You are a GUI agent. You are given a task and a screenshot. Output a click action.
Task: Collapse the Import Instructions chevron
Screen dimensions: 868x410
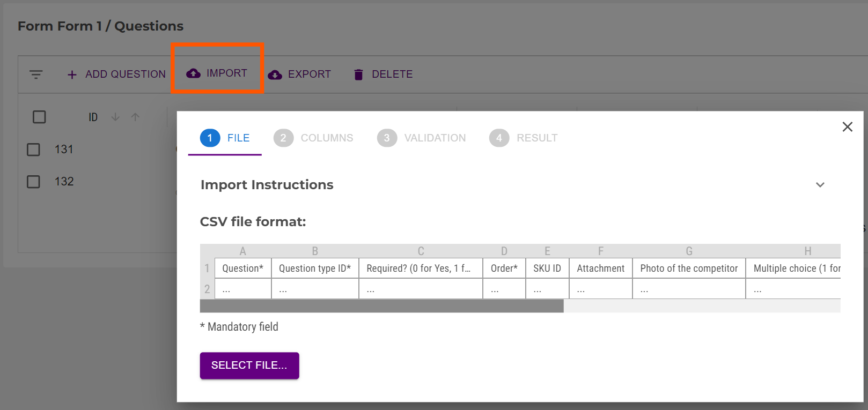pos(820,185)
